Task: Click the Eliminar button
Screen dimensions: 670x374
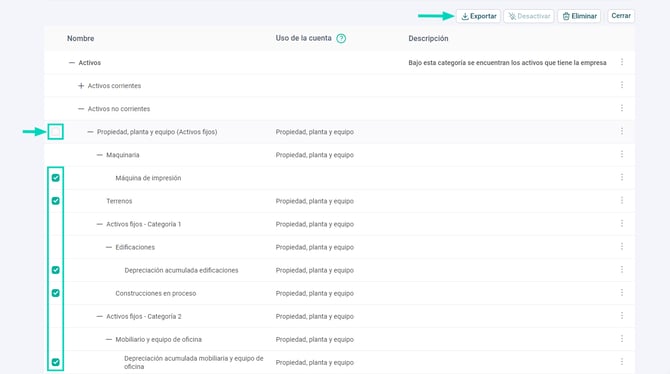Action: [579, 16]
